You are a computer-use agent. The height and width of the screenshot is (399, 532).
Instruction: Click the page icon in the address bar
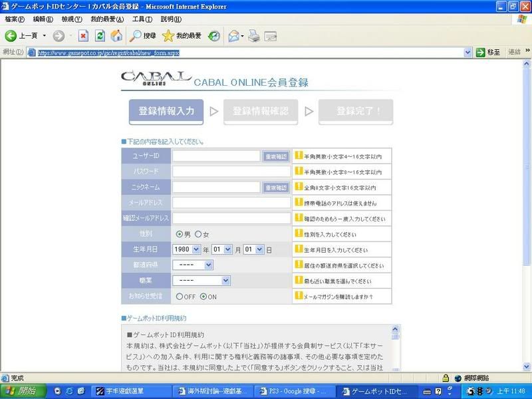(x=31, y=53)
